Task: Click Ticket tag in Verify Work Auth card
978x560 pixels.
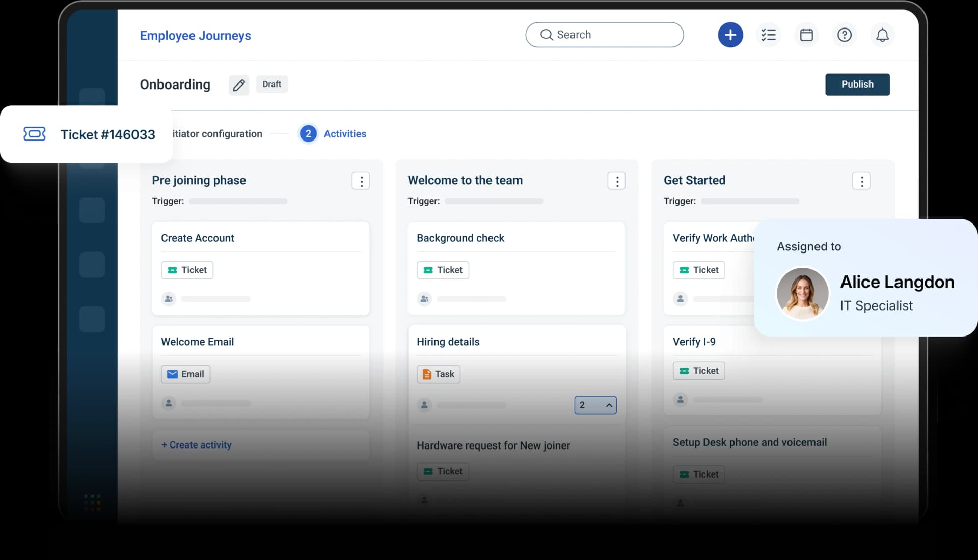Action: coord(699,270)
